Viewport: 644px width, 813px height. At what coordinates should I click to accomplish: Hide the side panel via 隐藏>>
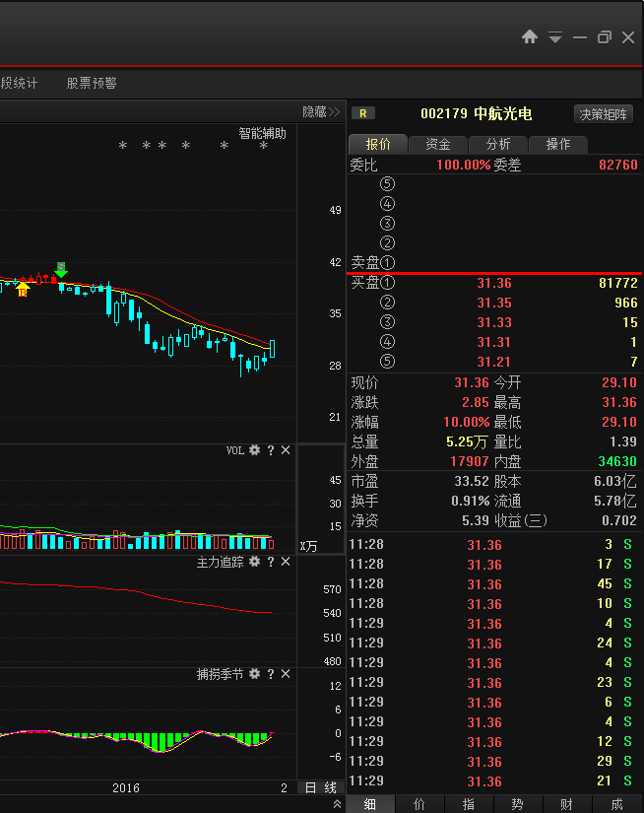tap(321, 112)
